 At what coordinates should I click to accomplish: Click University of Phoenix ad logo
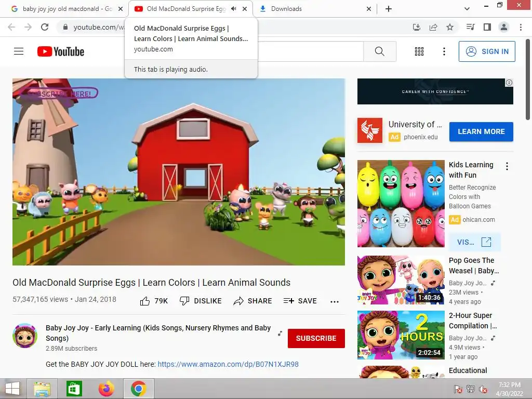[370, 130]
